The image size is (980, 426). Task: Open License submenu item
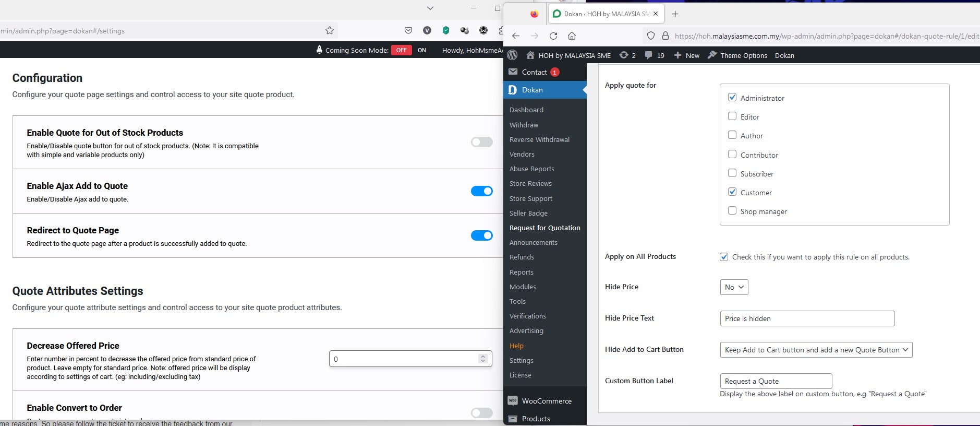click(521, 375)
